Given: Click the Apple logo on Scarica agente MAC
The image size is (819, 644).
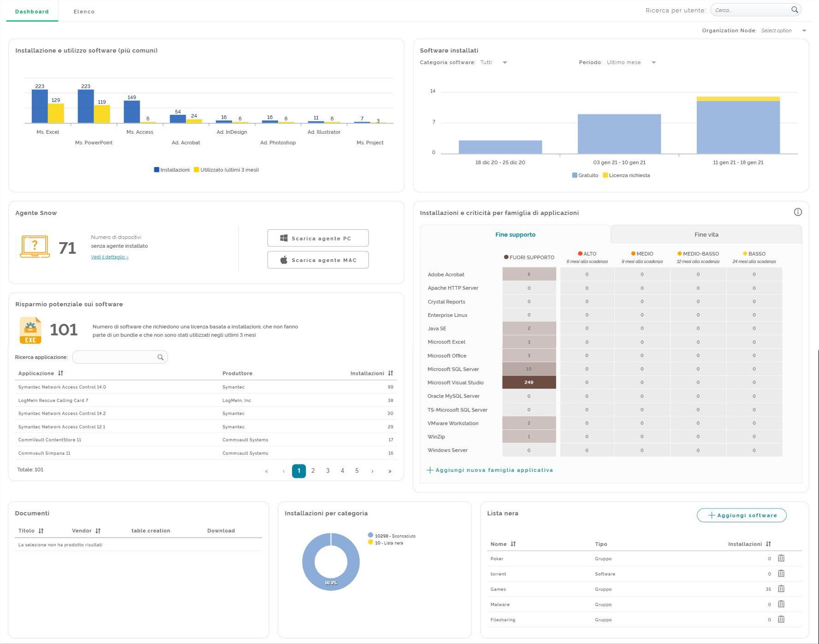Looking at the screenshot, I should (x=284, y=260).
